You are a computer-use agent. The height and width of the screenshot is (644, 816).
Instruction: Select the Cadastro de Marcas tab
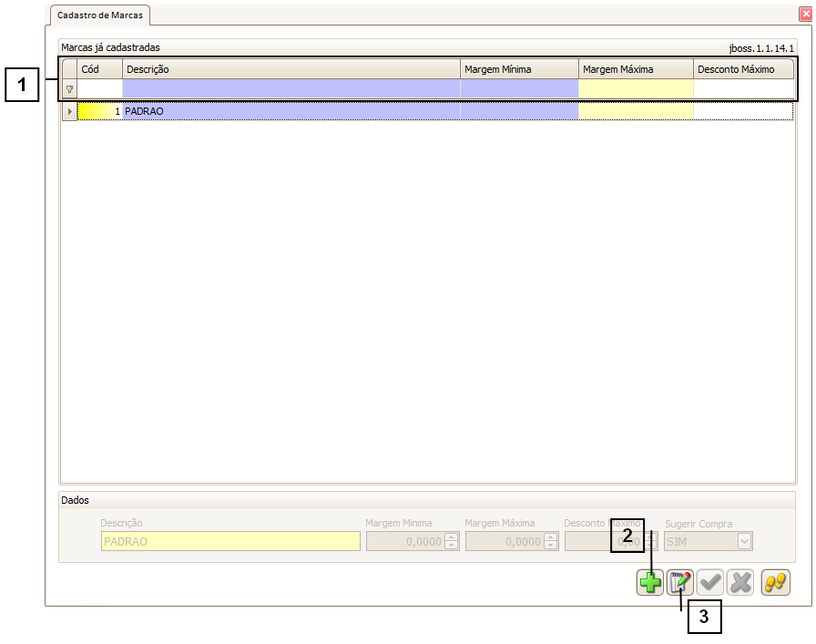pyautogui.click(x=100, y=15)
